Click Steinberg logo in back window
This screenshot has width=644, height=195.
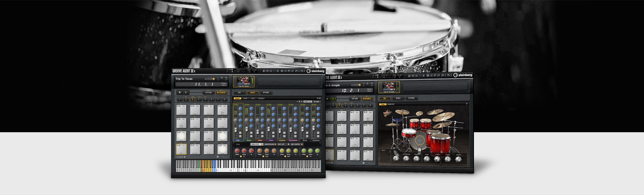tap(463, 75)
